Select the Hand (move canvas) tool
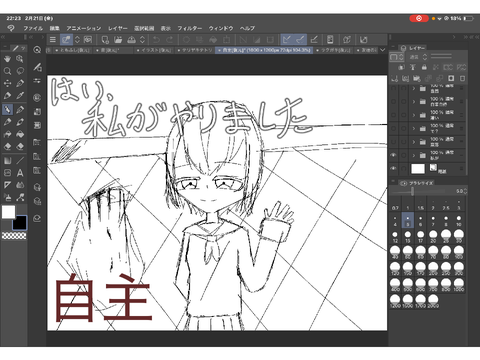 point(7,59)
